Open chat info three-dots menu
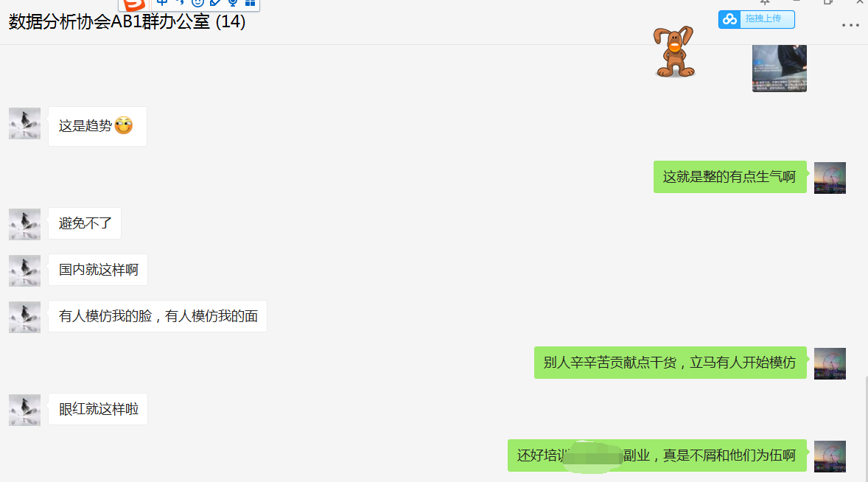This screenshot has width=868, height=482. tap(850, 25)
